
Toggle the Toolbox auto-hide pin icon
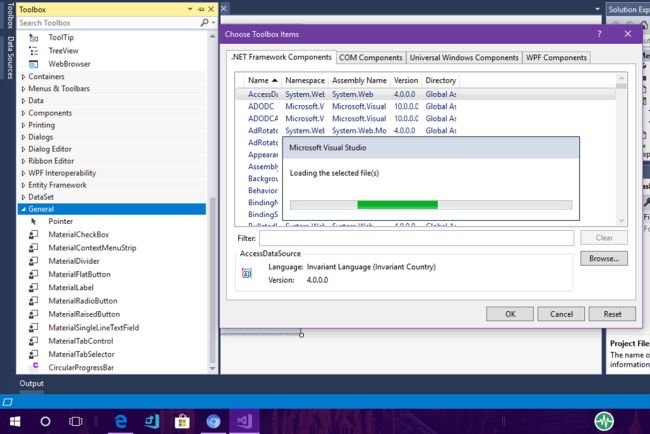pyautogui.click(x=201, y=9)
